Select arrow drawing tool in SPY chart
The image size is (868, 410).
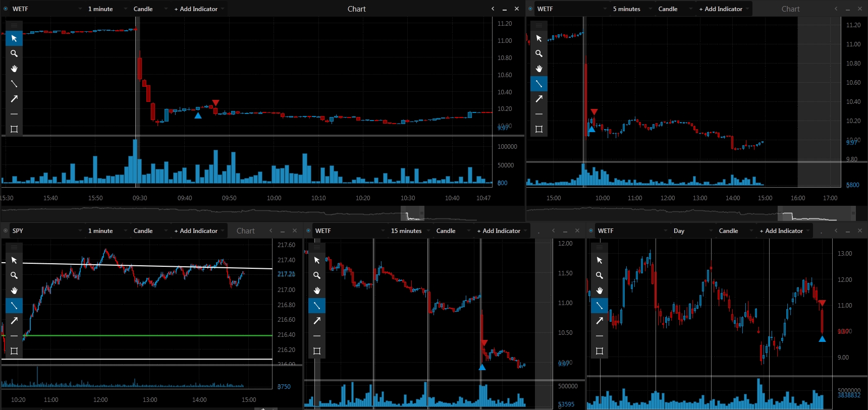click(x=14, y=321)
